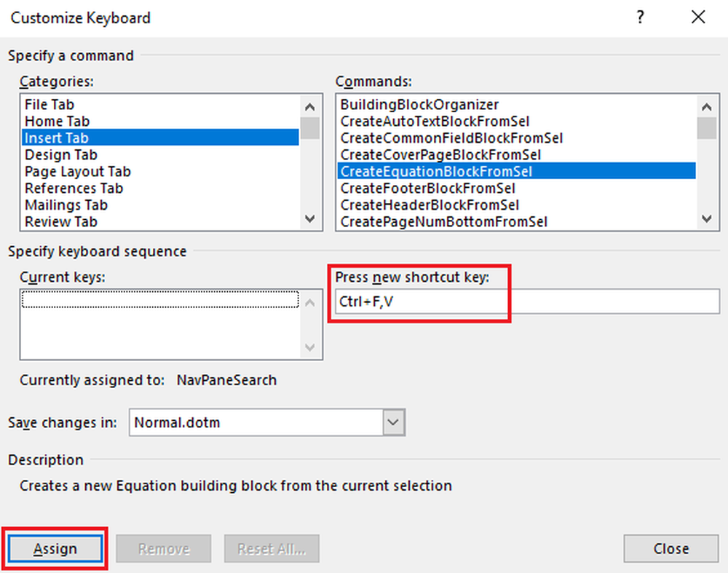Click the Press new shortcut key field
Viewport: 728px width, 573px height.
click(526, 301)
